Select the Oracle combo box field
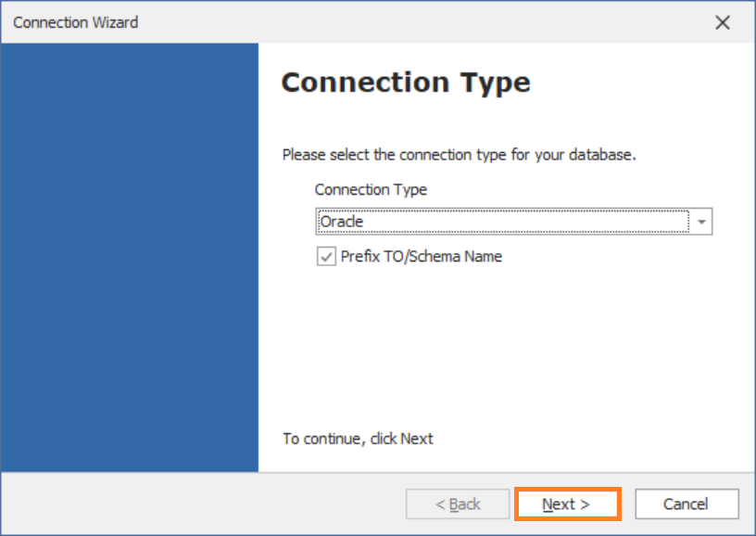 pos(514,222)
